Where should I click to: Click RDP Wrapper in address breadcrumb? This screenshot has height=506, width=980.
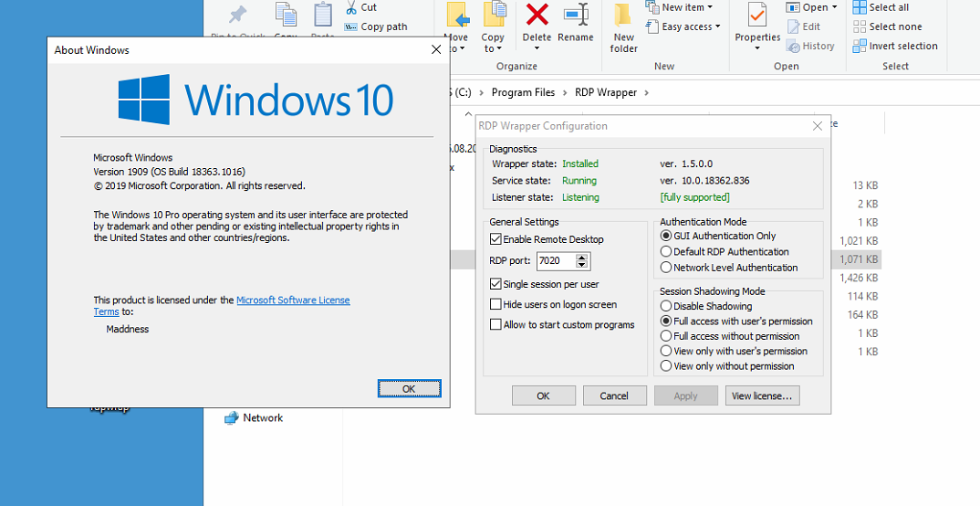(x=606, y=92)
